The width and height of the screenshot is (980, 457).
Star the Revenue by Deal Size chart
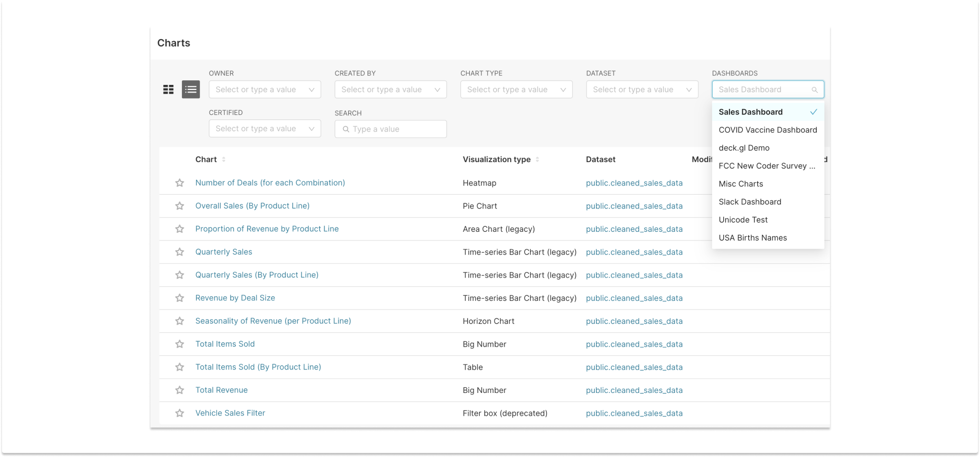coord(179,298)
